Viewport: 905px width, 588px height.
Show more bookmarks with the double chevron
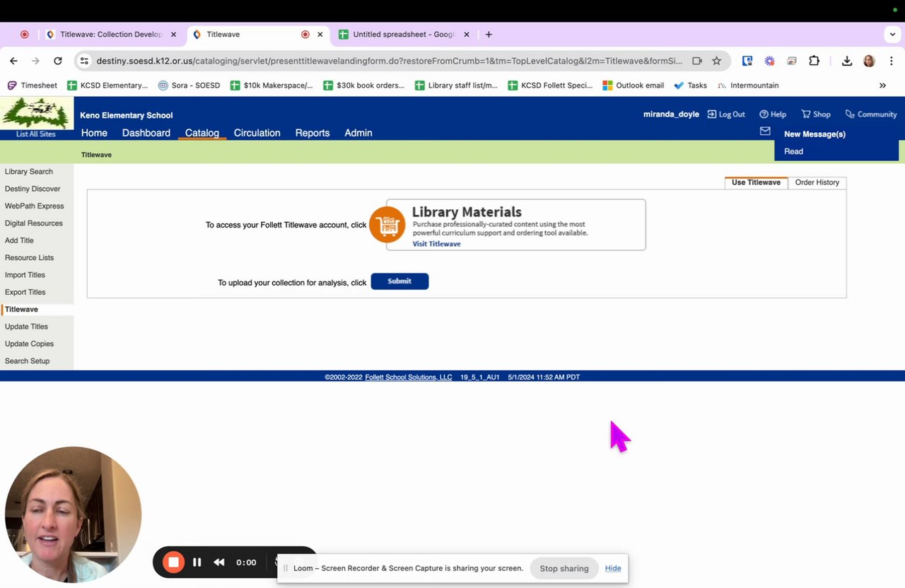(x=882, y=86)
